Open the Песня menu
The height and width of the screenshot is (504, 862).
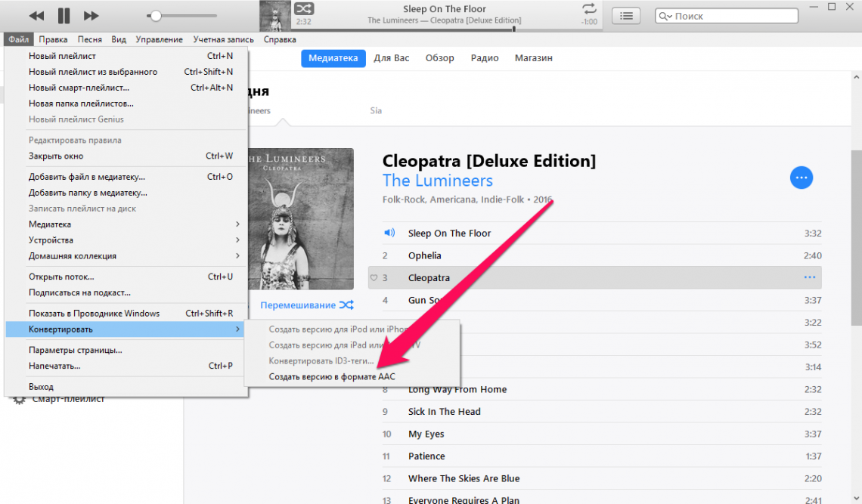point(90,39)
